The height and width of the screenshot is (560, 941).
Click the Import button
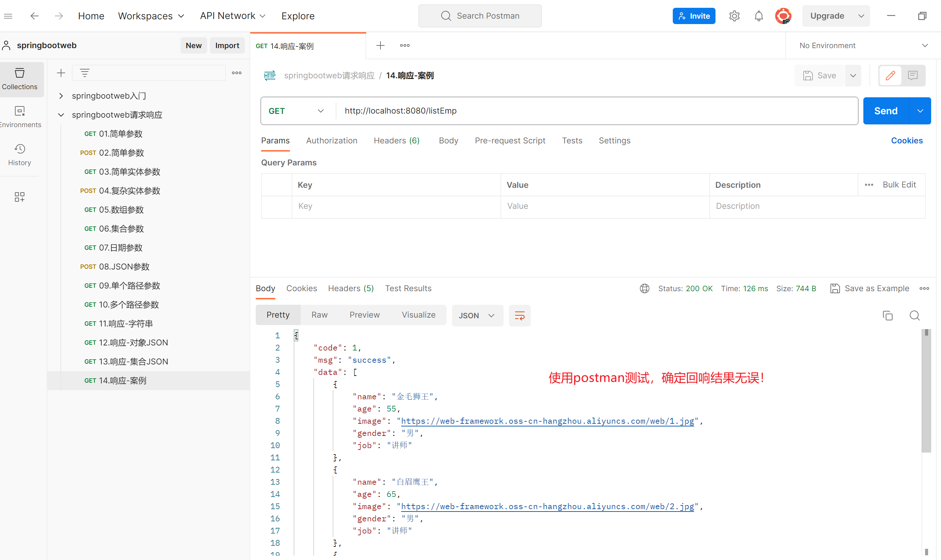click(x=227, y=46)
